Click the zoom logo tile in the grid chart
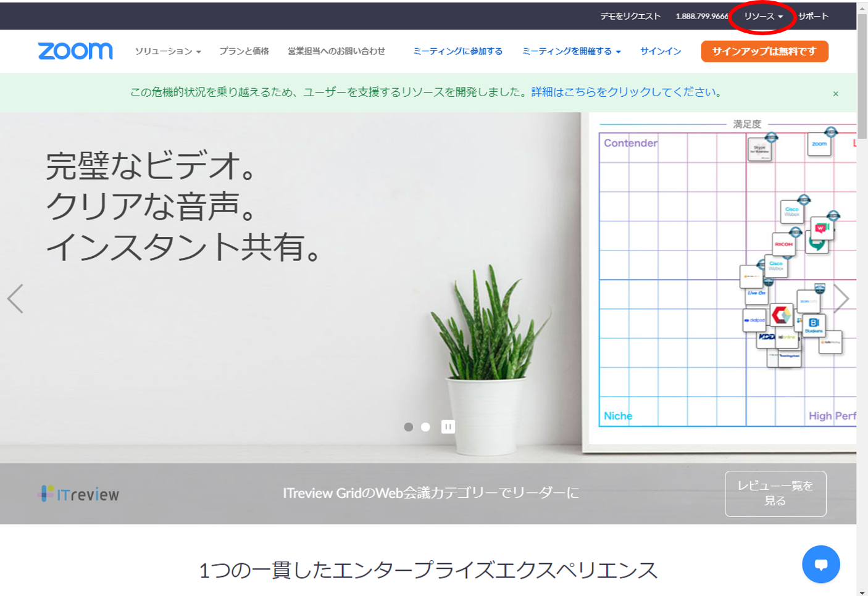This screenshot has height=596, width=868. pos(819,144)
